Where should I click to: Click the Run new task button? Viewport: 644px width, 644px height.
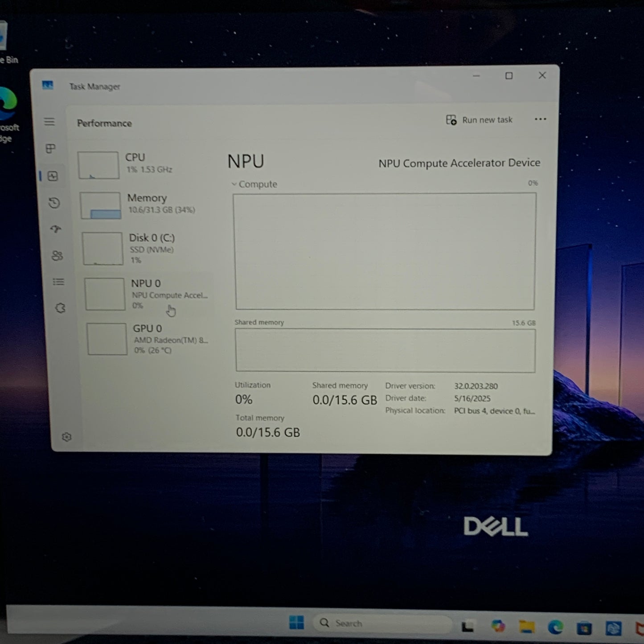click(x=480, y=119)
